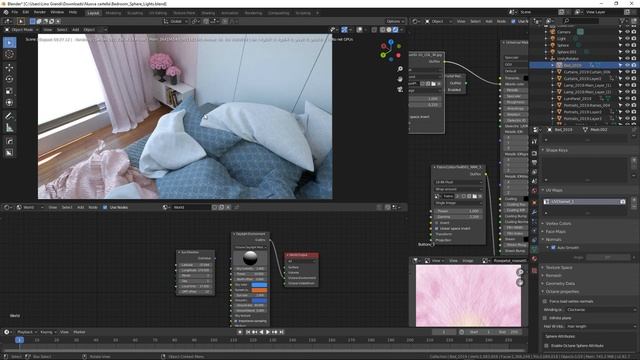Open the Edit menu
The width and height of the screenshot is (640, 360).
pos(26,13)
